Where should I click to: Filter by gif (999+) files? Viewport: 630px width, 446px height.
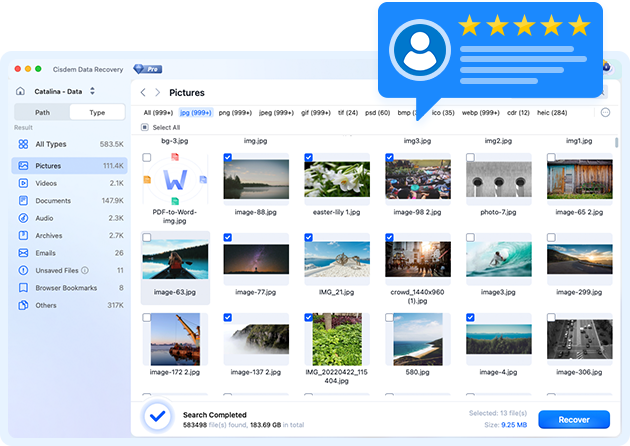(x=316, y=113)
